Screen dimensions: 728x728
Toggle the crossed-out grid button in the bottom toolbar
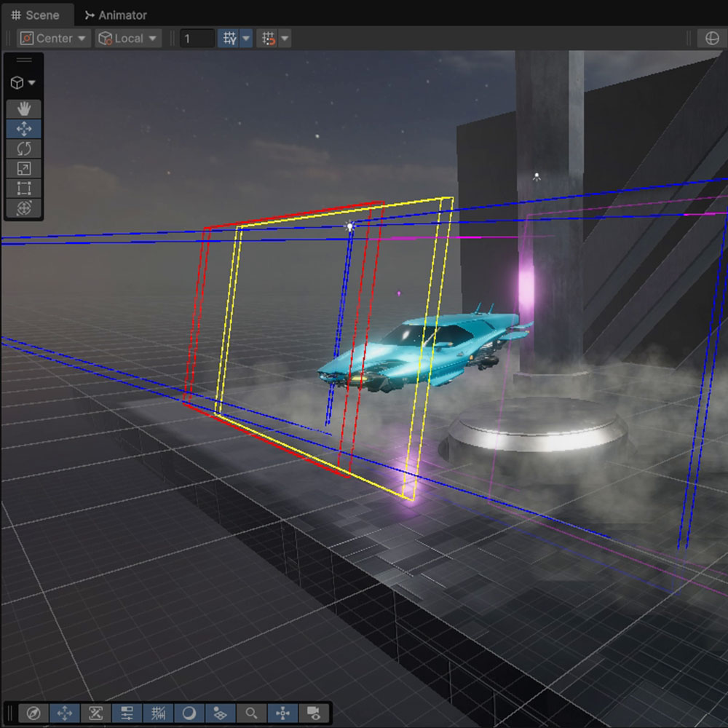click(x=158, y=713)
